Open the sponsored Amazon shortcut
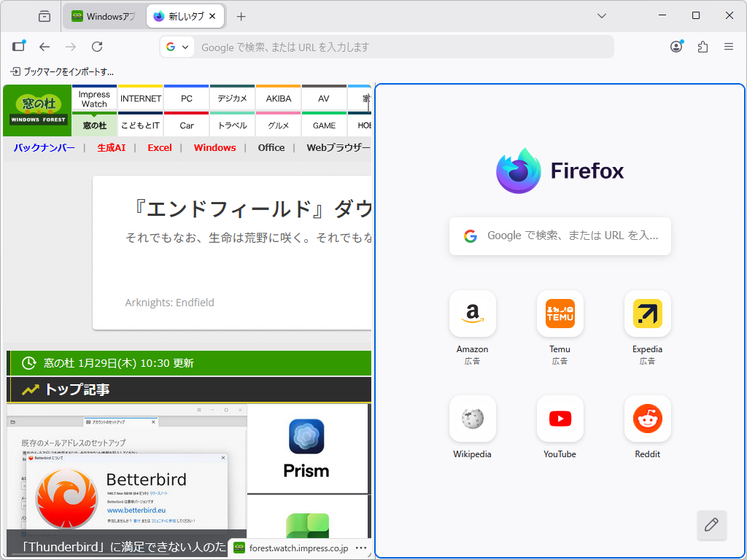Image resolution: width=747 pixels, height=560 pixels. coord(472,314)
